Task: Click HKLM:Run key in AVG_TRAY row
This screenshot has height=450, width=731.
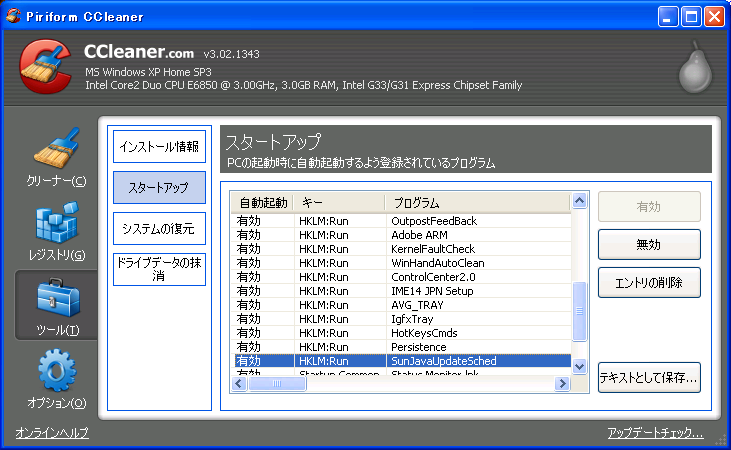Action: pos(324,305)
